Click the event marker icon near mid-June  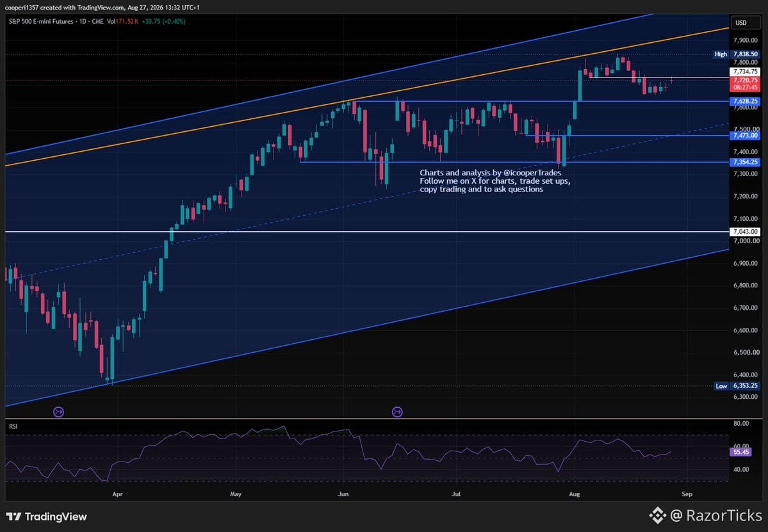tap(397, 412)
